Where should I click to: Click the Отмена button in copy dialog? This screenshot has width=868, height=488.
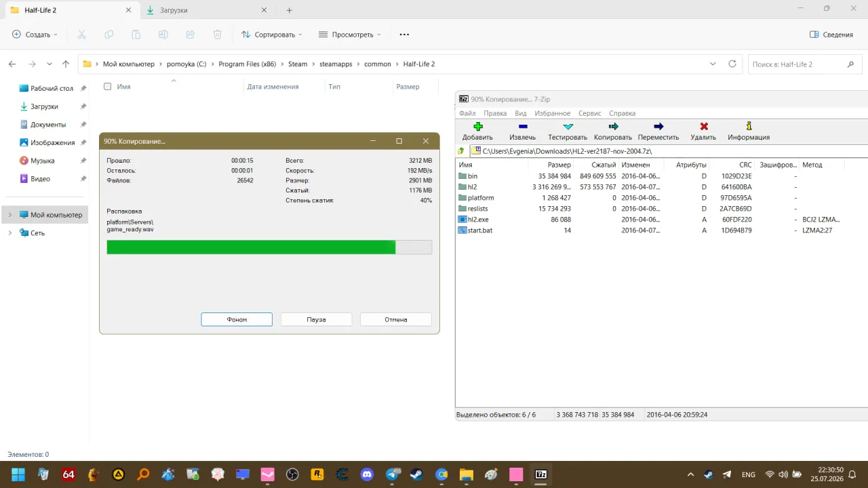coord(396,319)
